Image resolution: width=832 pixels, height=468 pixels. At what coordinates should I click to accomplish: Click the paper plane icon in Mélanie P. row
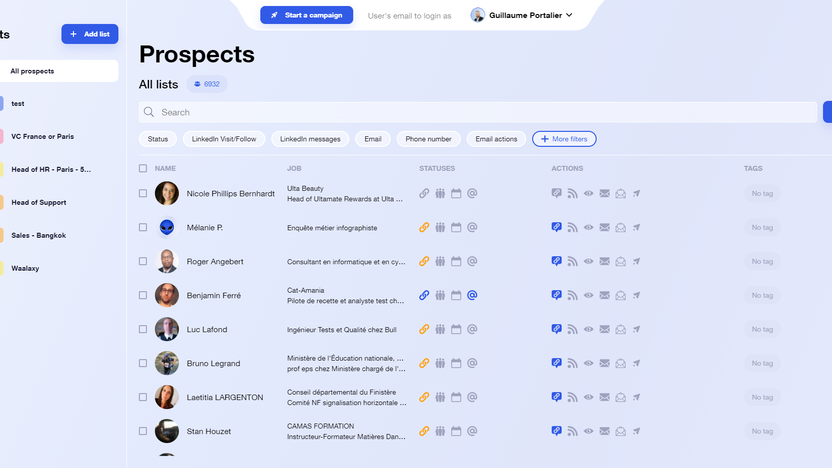[x=636, y=228]
